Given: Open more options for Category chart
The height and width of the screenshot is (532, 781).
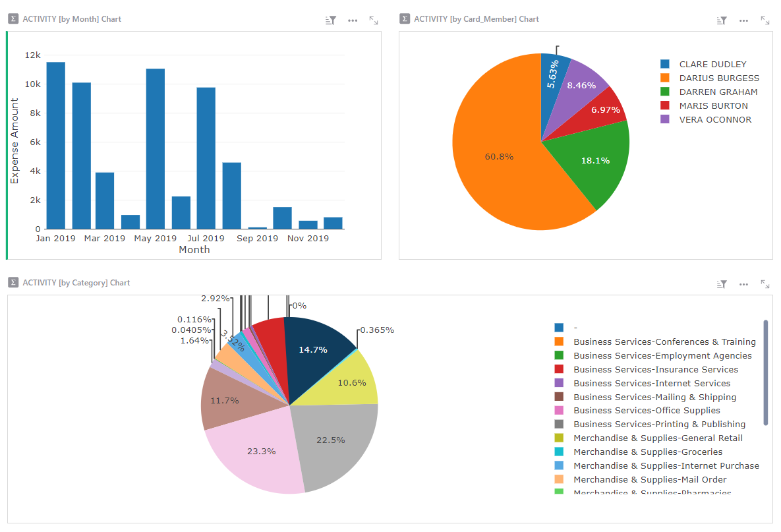Looking at the screenshot, I should pyautogui.click(x=743, y=284).
